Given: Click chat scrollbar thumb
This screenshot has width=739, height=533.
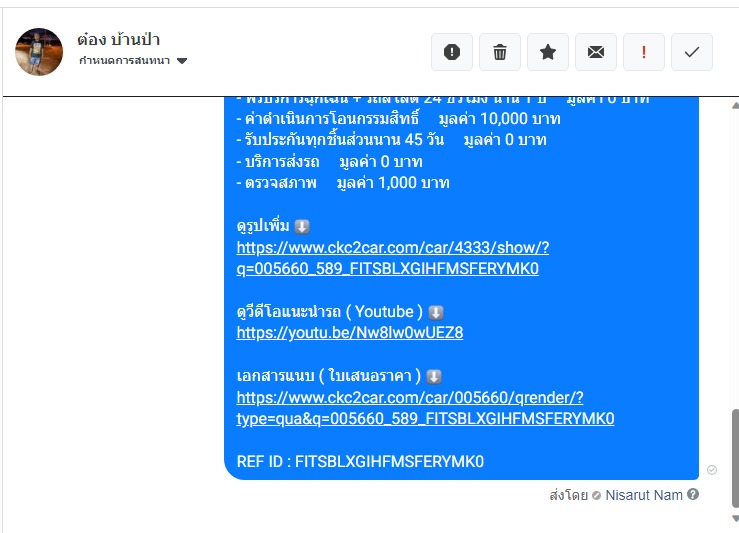Looking at the screenshot, I should [735, 459].
